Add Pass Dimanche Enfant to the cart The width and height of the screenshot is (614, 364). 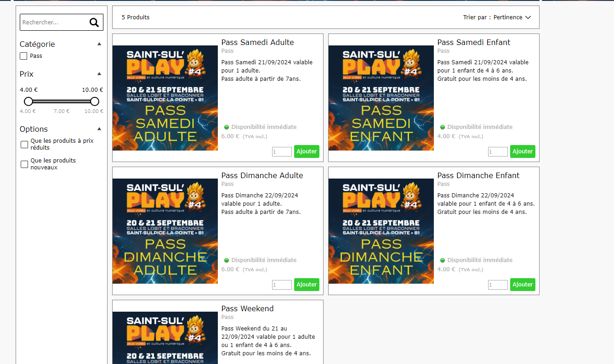[x=523, y=285]
